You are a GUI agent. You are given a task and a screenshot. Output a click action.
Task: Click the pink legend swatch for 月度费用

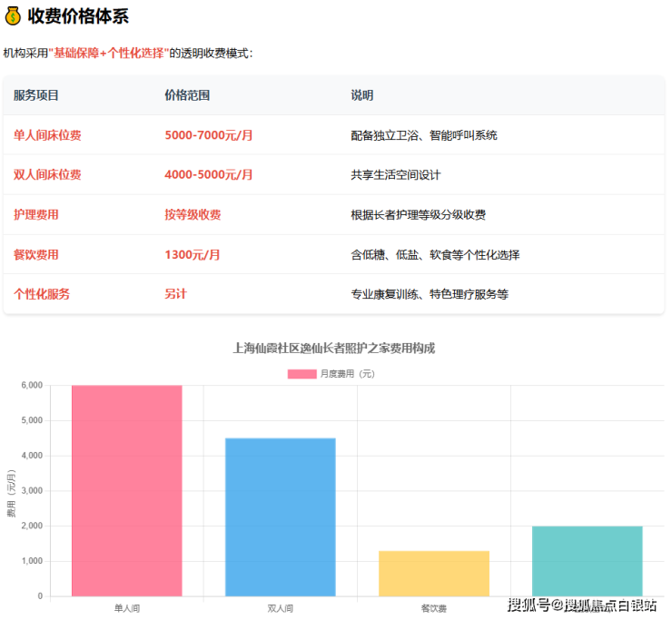tap(301, 373)
